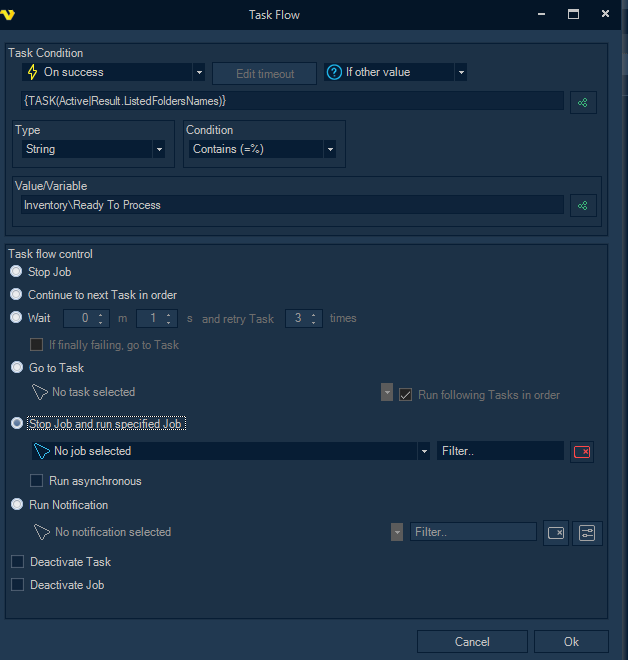The width and height of the screenshot is (628, 660).
Task: Click the lightning bolt On success icon
Action: [x=32, y=72]
